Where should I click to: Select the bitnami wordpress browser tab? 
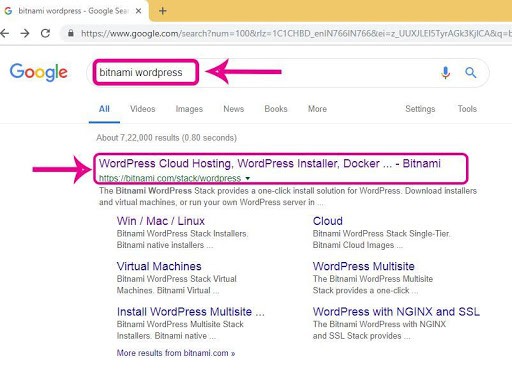coord(73,11)
